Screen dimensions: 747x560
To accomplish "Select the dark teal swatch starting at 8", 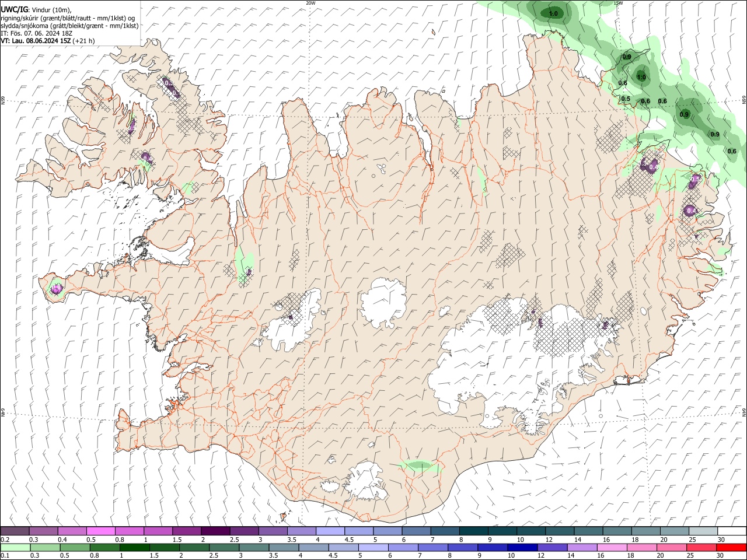I will coord(475,531).
